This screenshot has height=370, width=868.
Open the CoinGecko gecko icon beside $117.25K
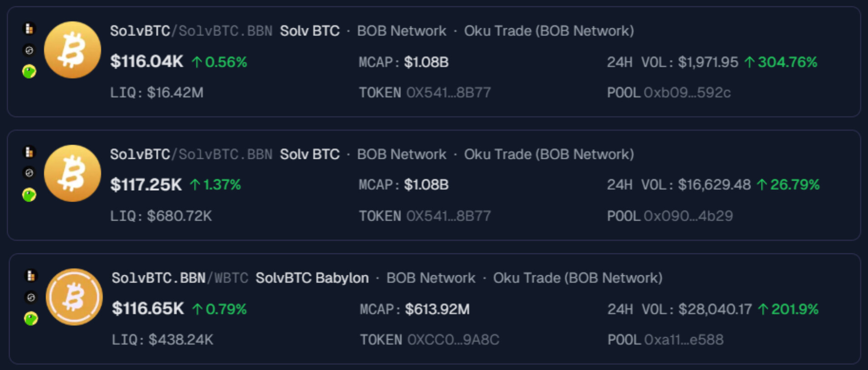click(29, 195)
